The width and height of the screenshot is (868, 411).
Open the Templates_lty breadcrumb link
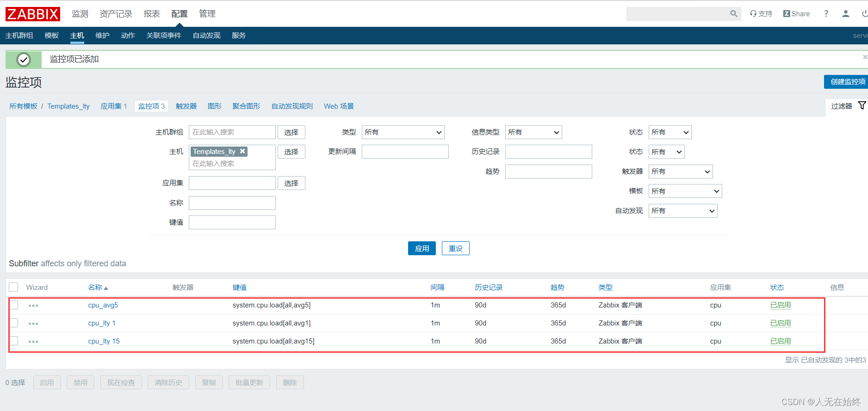(68, 106)
